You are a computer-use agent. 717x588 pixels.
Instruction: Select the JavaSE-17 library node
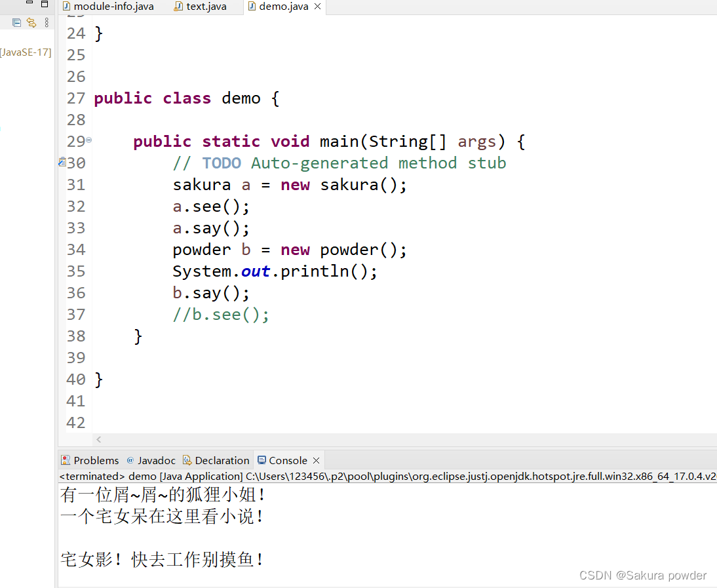click(x=26, y=52)
